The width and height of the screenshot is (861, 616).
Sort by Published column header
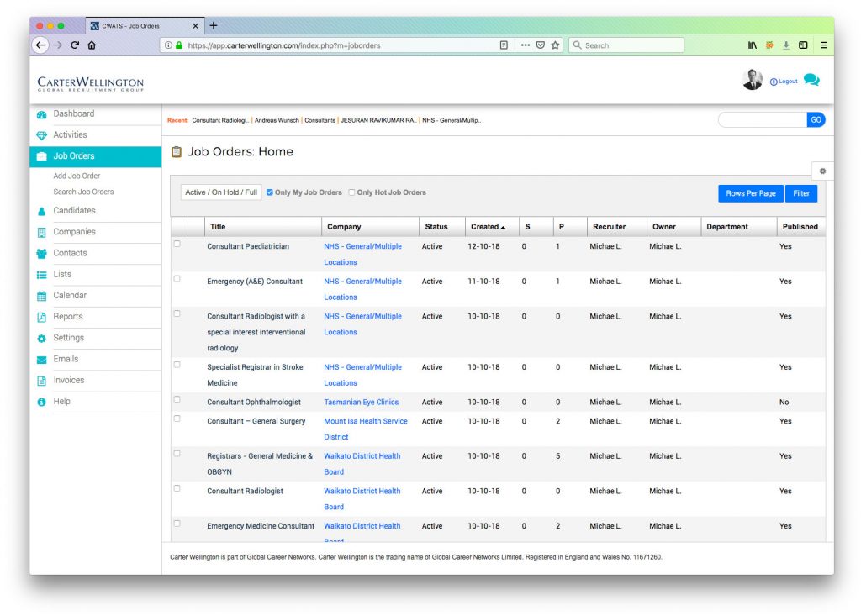(800, 227)
